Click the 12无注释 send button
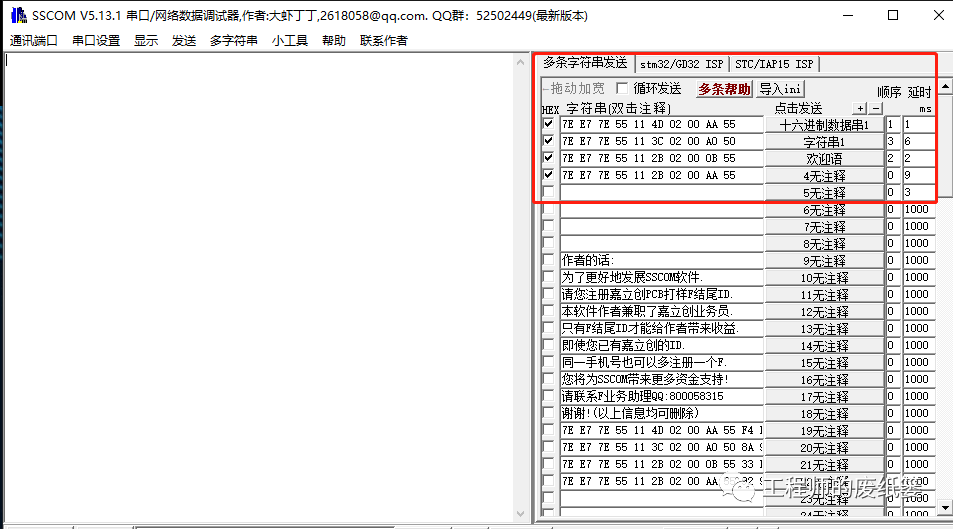Screen dimensions: 953x529 pyautogui.click(x=824, y=312)
